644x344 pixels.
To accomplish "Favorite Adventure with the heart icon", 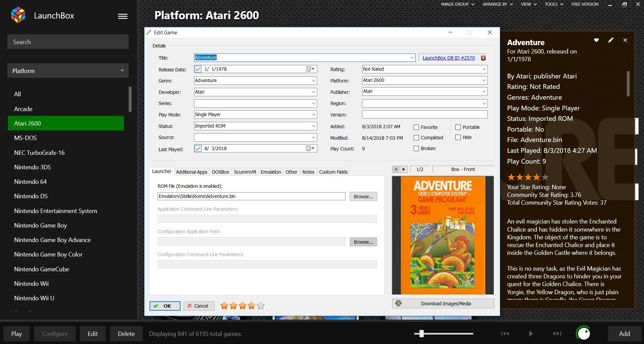I will click(596, 40).
